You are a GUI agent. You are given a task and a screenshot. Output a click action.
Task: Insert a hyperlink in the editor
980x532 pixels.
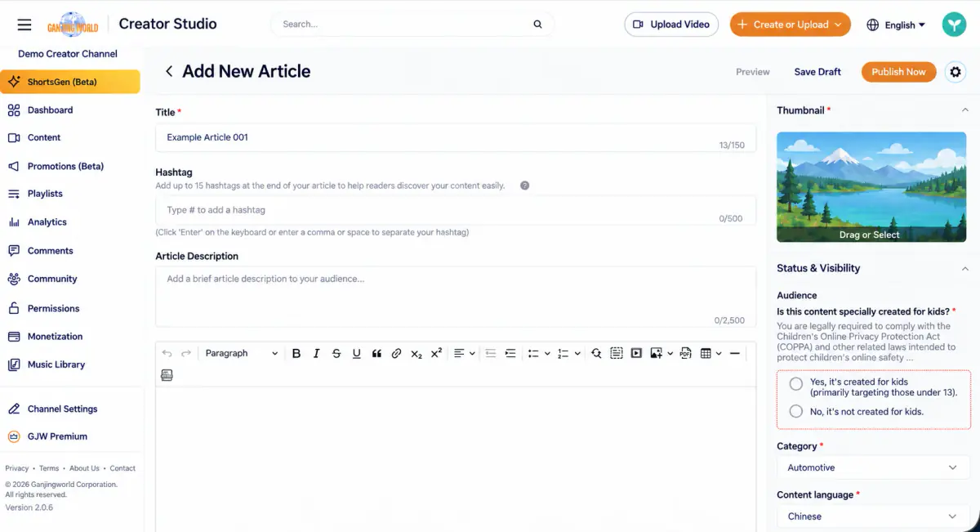pos(396,353)
